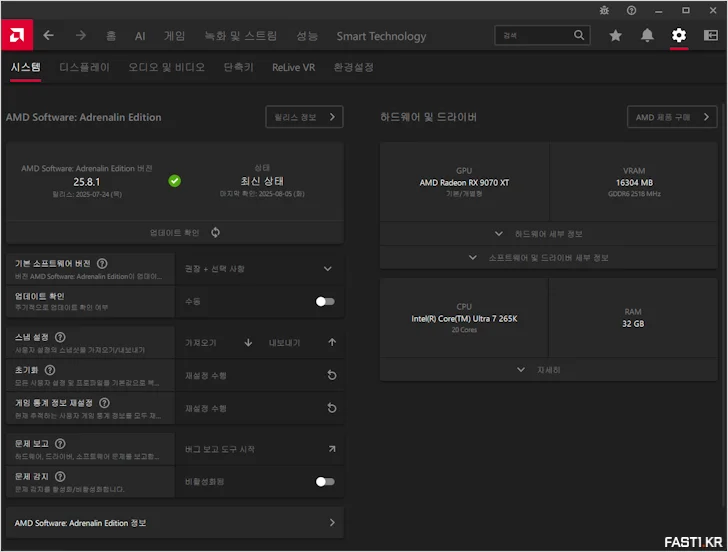Launch bug report tool arrow icon
The height and width of the screenshot is (552, 728).
332,449
